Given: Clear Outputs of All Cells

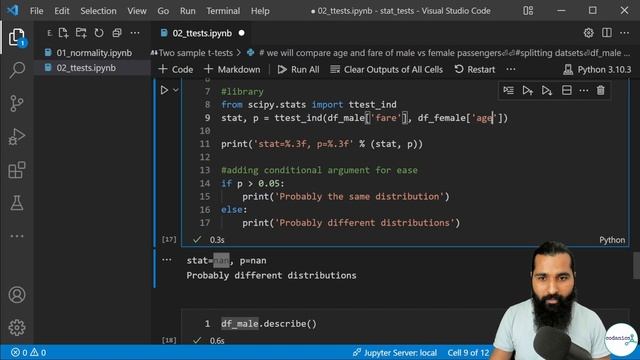Looking at the screenshot, I should click(x=387, y=69).
